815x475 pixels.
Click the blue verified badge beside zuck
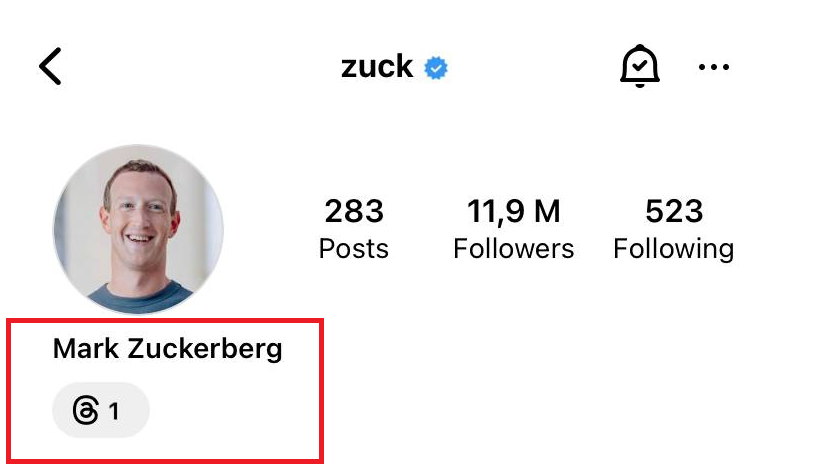pos(436,68)
